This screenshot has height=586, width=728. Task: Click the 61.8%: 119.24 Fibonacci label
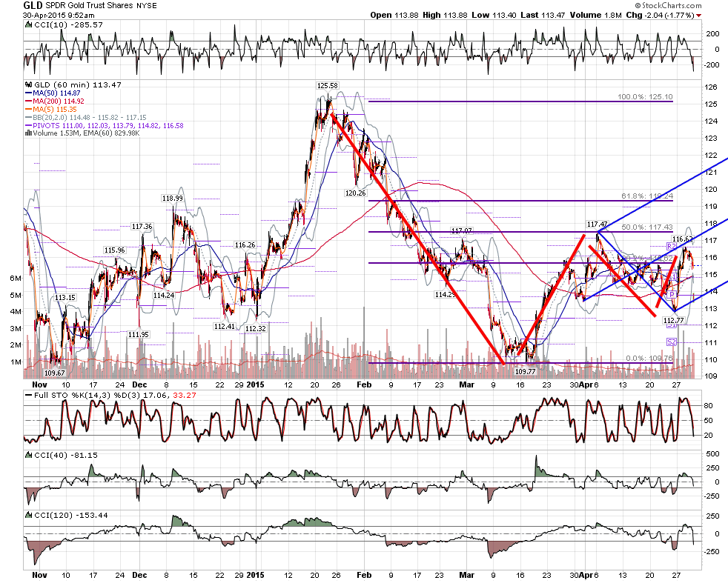pyautogui.click(x=647, y=196)
